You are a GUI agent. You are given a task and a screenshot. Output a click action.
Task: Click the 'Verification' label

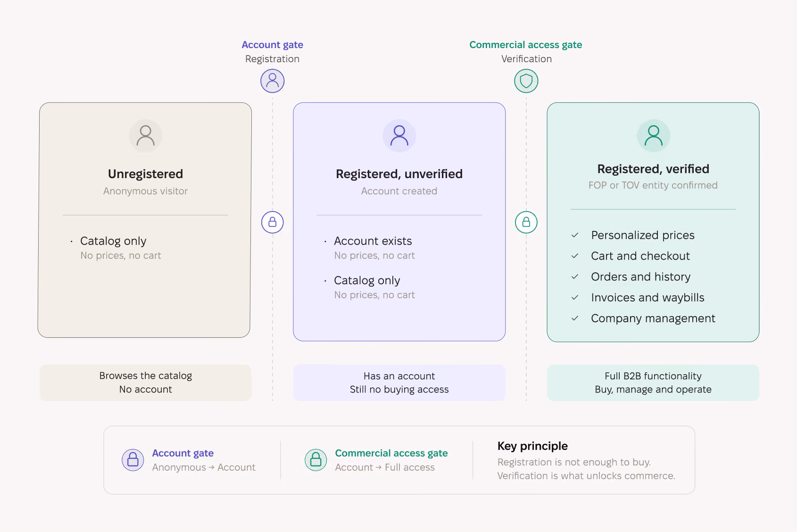point(526,59)
